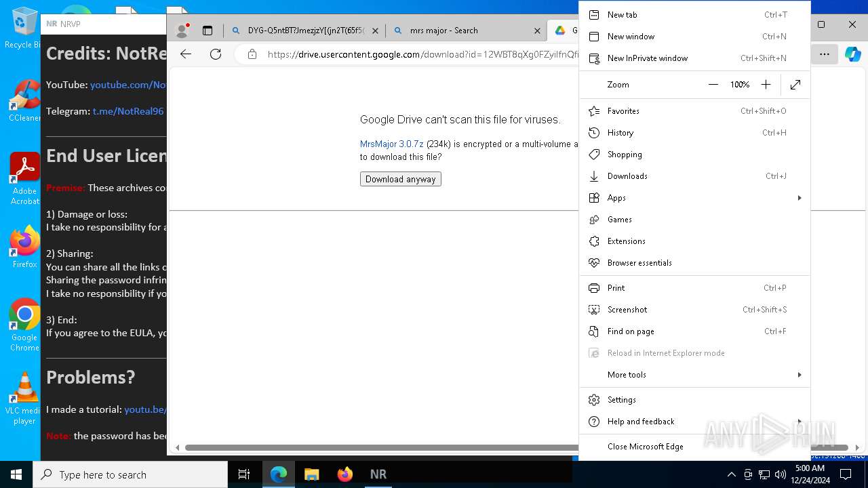Open the Copilot sidebar icon
This screenshot has width=868, height=488.
tap(852, 54)
